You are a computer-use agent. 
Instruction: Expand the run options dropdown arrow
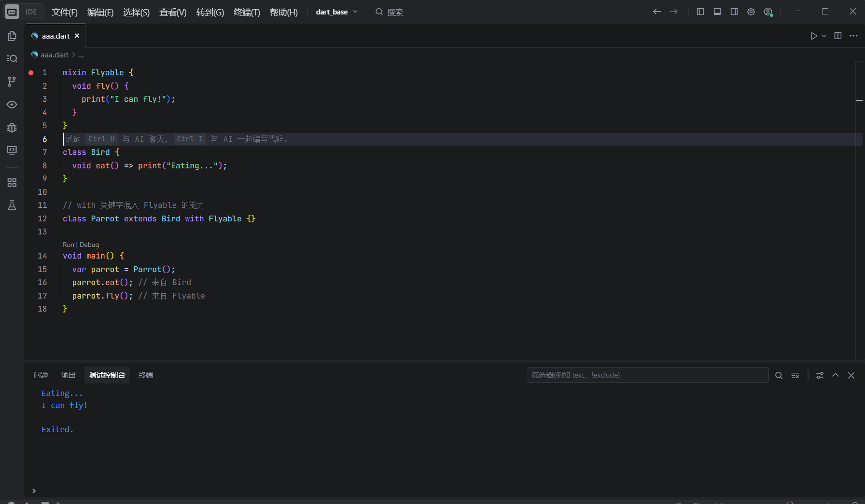(824, 36)
